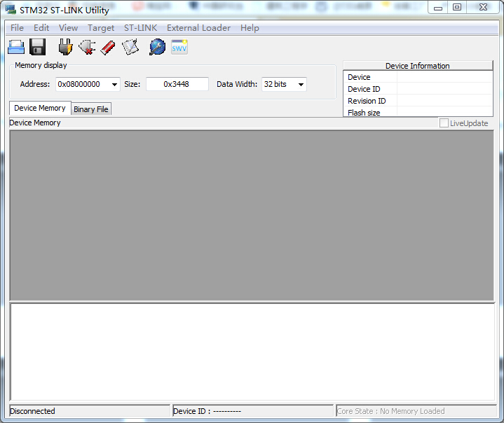Select the Device row in Device Information
The height and width of the screenshot is (423, 504).
coord(418,77)
